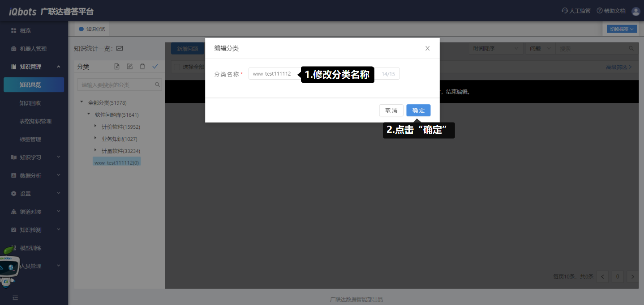Open the user avatar in top bar

(635, 11)
